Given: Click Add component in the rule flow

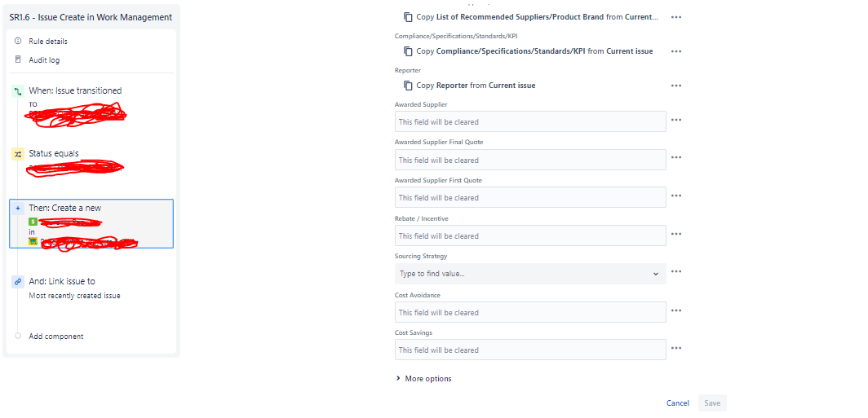Looking at the screenshot, I should [x=56, y=337].
